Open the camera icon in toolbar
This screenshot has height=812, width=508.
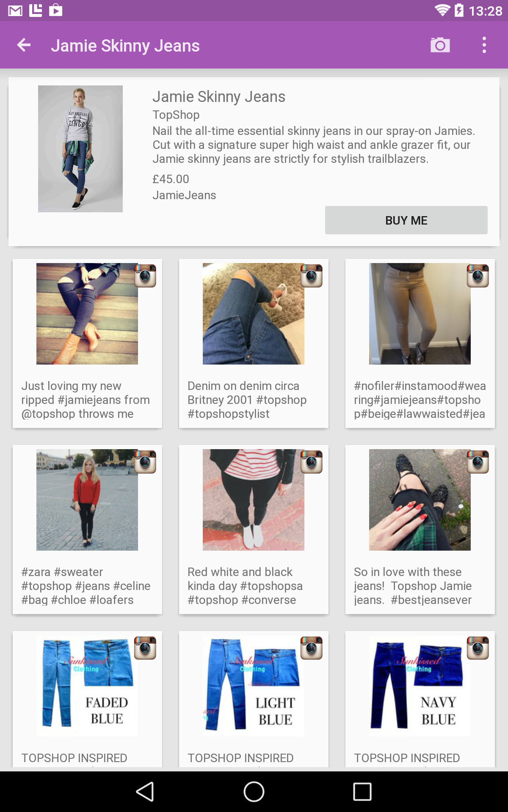440,45
